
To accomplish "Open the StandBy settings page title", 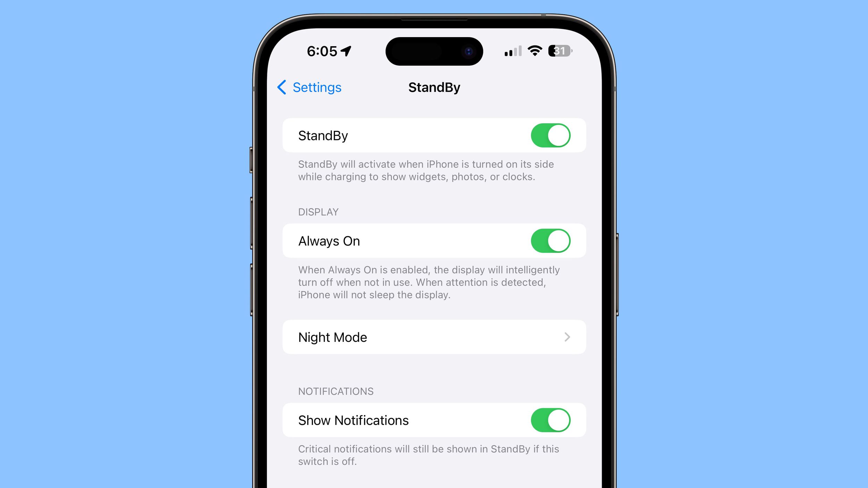I will 433,87.
